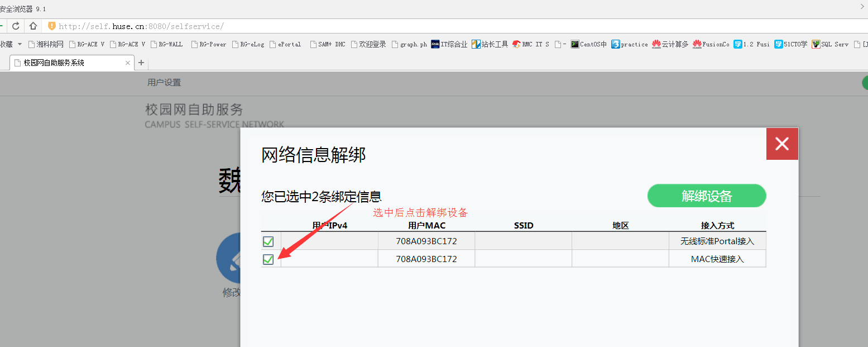Expand the 收藏 bookmarks dropdown arrow

(x=20, y=44)
